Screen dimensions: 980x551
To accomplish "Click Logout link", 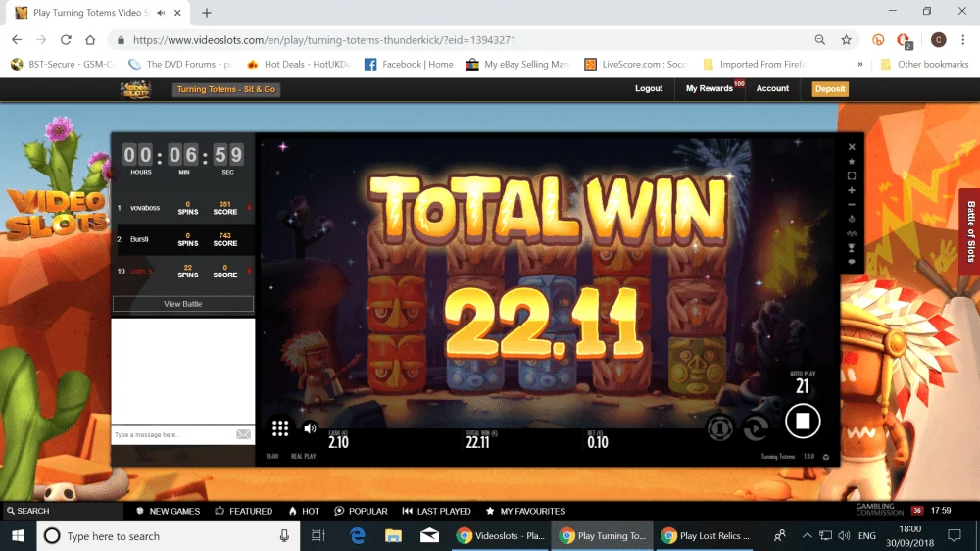I will tap(649, 89).
